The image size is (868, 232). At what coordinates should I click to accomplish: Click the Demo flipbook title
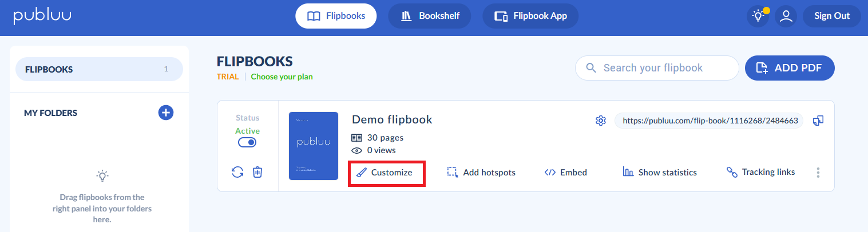392,119
